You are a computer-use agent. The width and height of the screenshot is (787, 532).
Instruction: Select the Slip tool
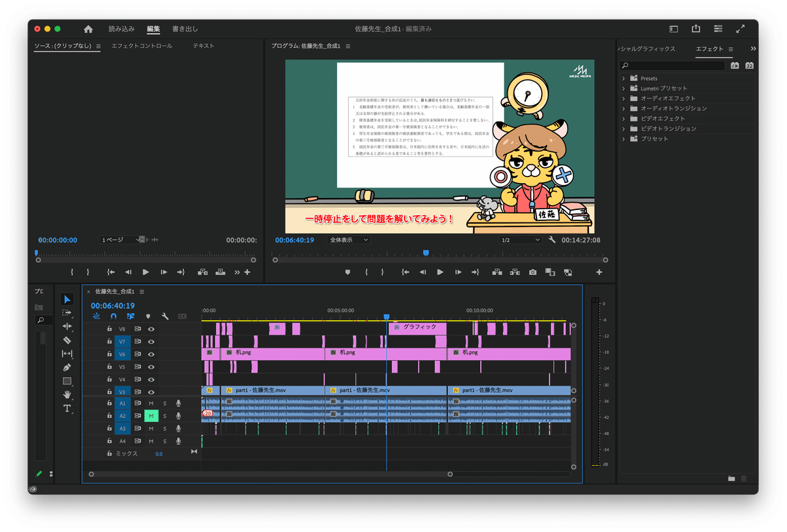point(67,354)
